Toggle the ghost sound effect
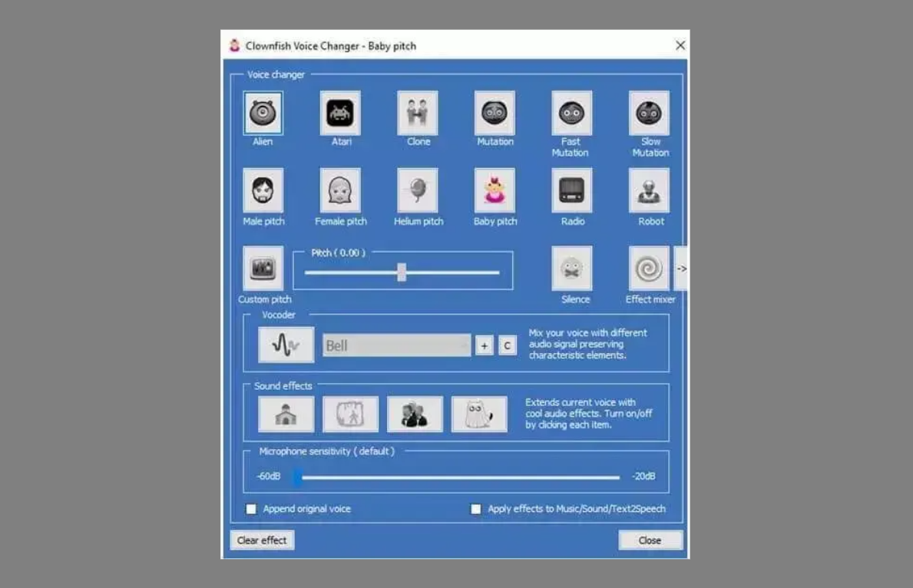This screenshot has width=913, height=588. tap(479, 415)
